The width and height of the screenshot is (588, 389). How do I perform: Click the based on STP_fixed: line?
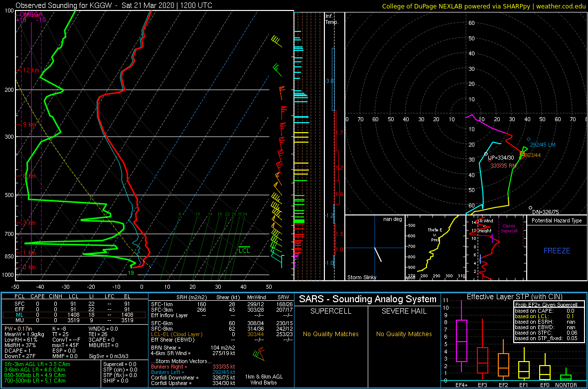547,339
